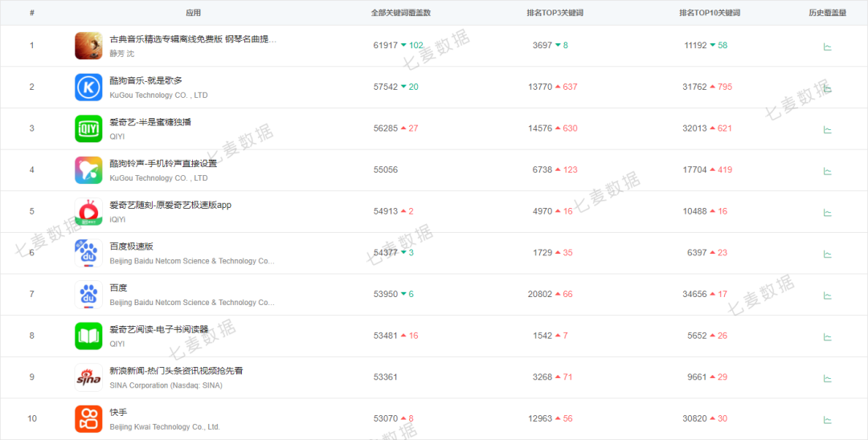Select the Baidu Lite paw icon in row 6
Screen dimensions: 868x440
pyautogui.click(x=88, y=253)
